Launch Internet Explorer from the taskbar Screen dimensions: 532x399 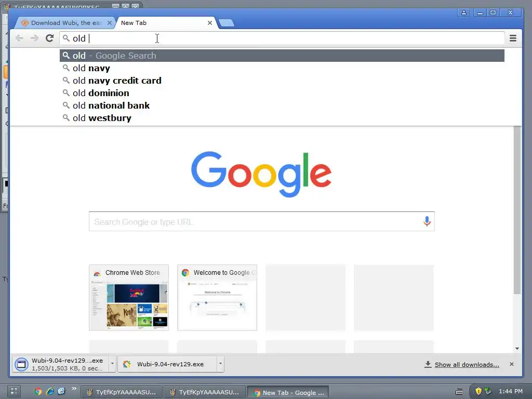tap(50, 391)
